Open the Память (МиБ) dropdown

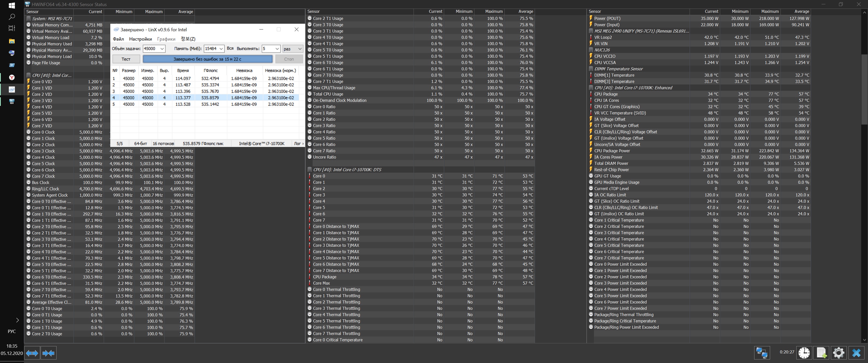tap(221, 49)
